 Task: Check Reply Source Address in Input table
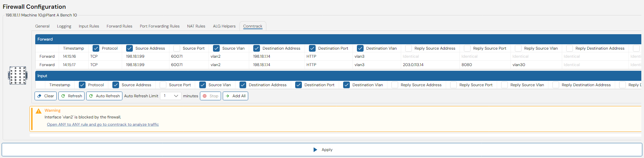395,85
